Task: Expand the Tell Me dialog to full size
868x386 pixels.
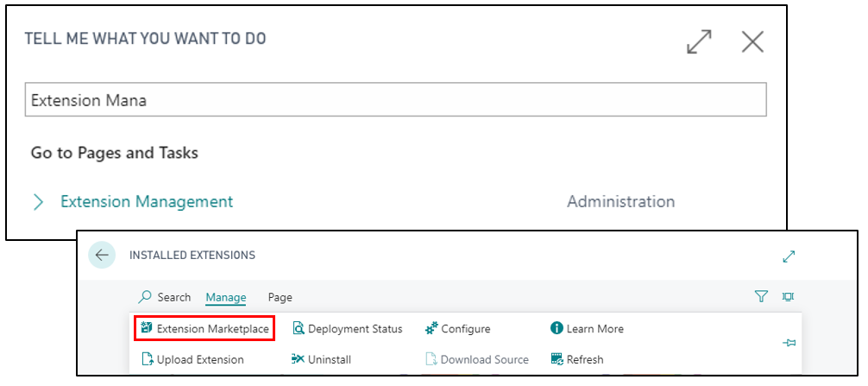Action: coord(699,42)
